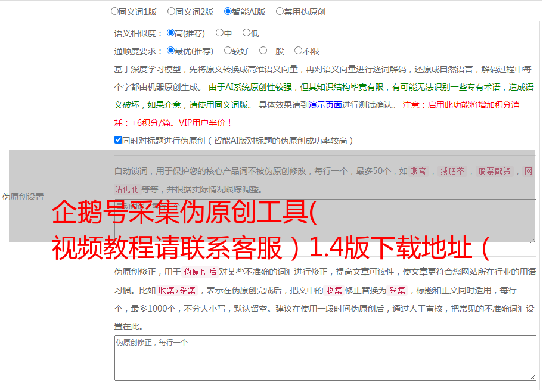Click the 股票配资 example keyword
The image size is (543, 392).
coord(495,171)
